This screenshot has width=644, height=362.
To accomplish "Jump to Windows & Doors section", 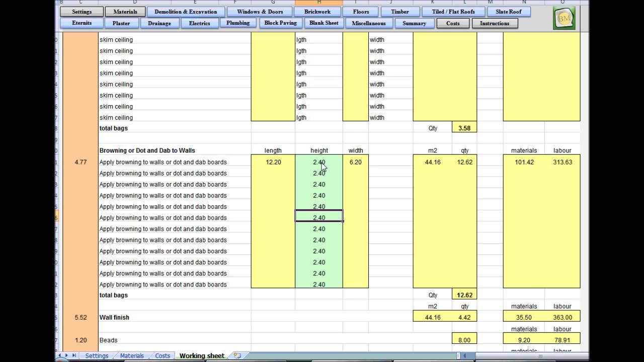I will click(260, 12).
